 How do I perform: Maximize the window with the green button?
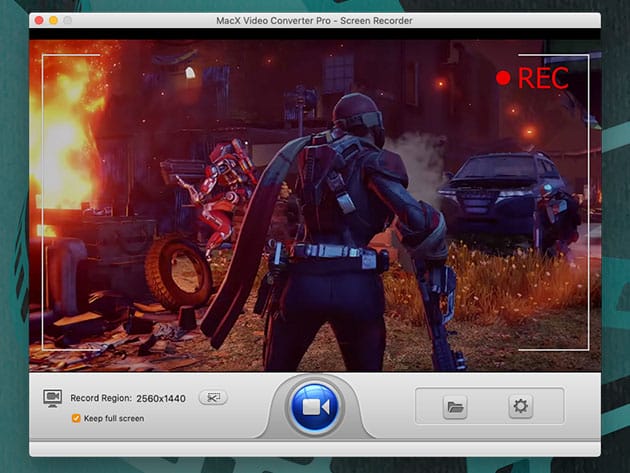click(69, 20)
